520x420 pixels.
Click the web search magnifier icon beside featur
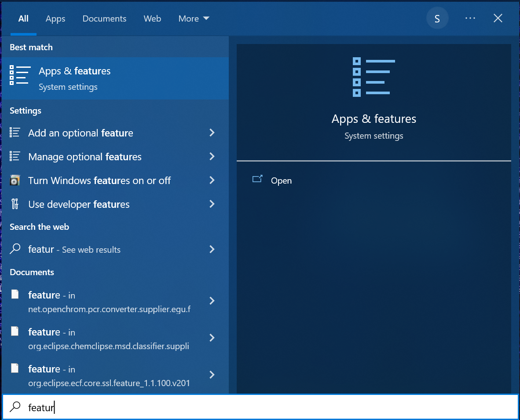click(15, 249)
